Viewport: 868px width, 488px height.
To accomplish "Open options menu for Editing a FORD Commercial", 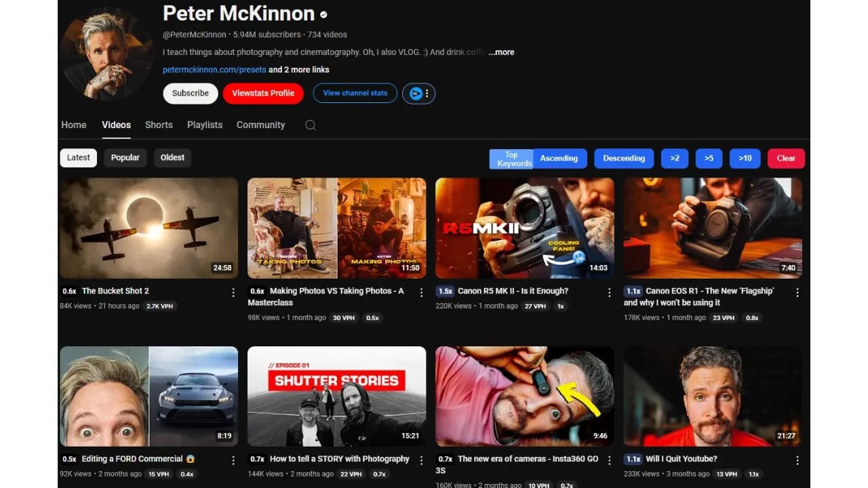I will coord(233,460).
